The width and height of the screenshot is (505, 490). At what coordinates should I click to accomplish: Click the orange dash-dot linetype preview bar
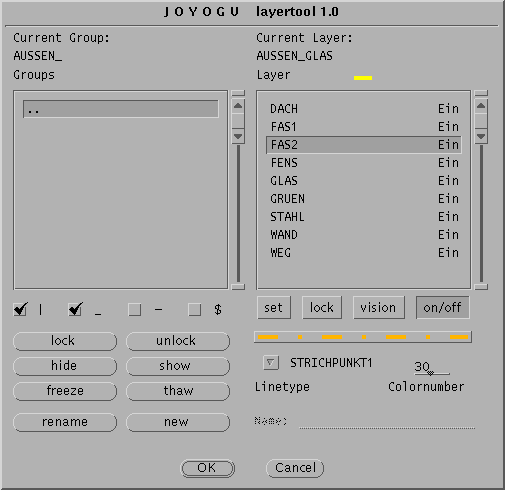pos(363,337)
